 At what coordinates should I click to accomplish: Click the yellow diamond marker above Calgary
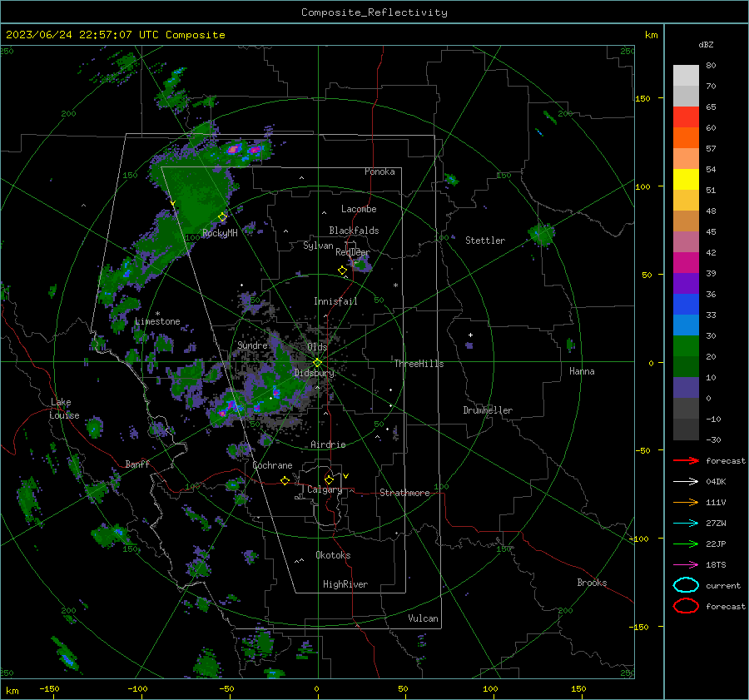[x=329, y=479]
